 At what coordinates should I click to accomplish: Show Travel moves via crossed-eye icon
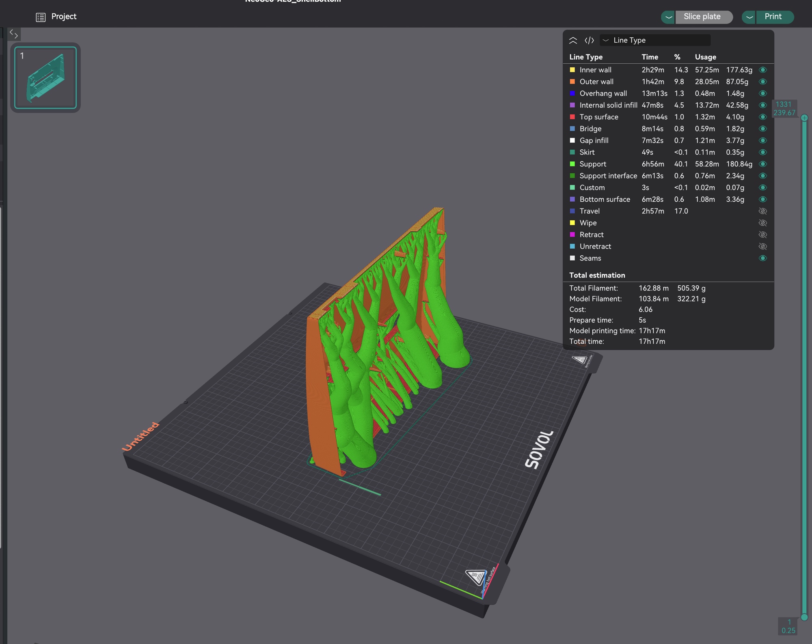pos(762,211)
